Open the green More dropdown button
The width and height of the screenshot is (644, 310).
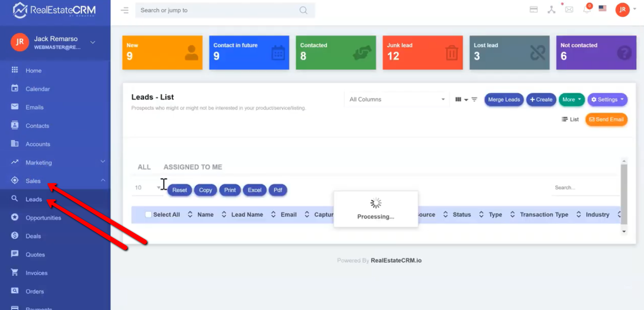[x=572, y=99]
